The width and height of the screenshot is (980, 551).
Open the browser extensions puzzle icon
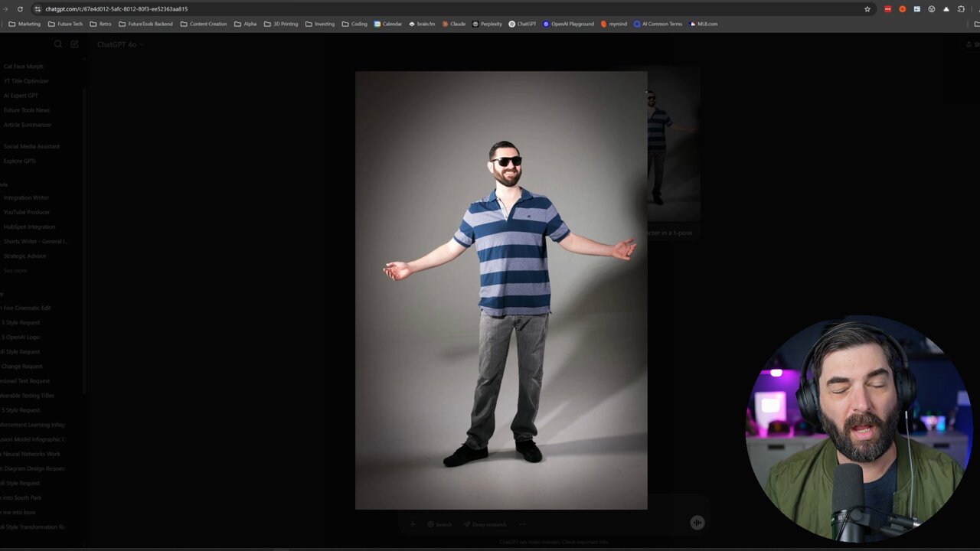point(961,9)
